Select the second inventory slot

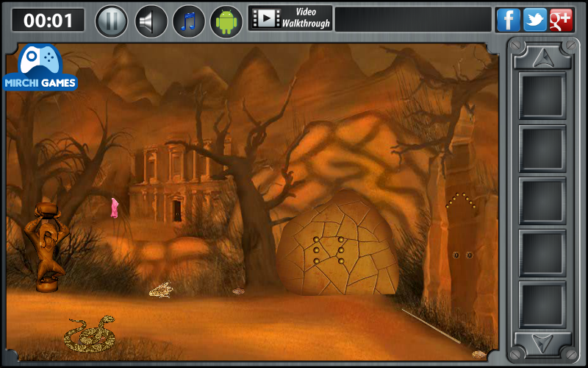[542, 149]
